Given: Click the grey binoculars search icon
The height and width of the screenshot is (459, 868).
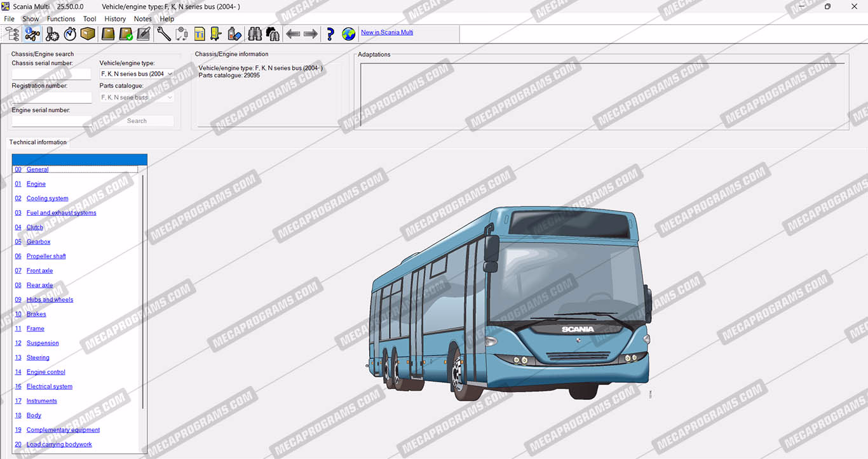Looking at the screenshot, I should coord(255,34).
